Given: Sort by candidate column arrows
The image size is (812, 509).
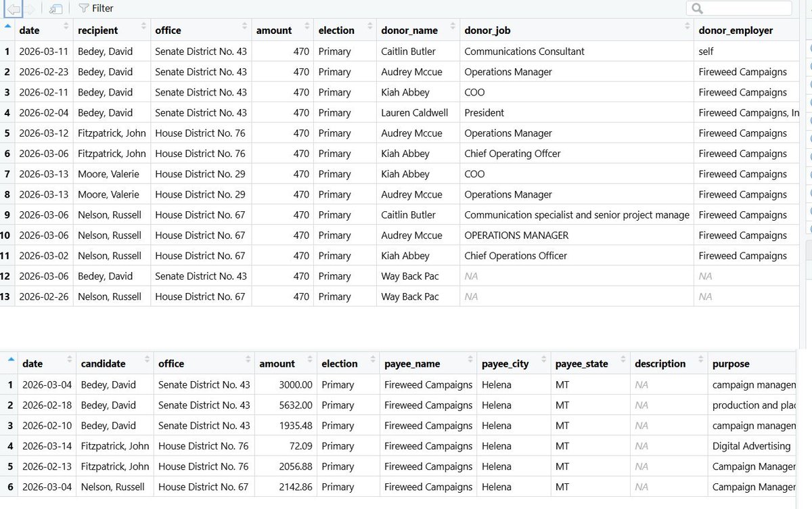Looking at the screenshot, I should click(x=147, y=360).
